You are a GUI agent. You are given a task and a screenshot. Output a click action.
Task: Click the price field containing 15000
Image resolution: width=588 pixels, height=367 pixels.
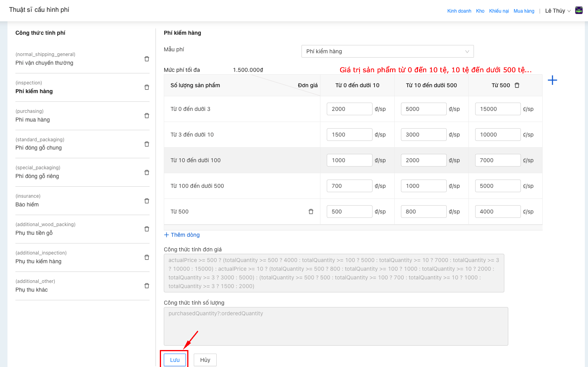[x=497, y=109]
